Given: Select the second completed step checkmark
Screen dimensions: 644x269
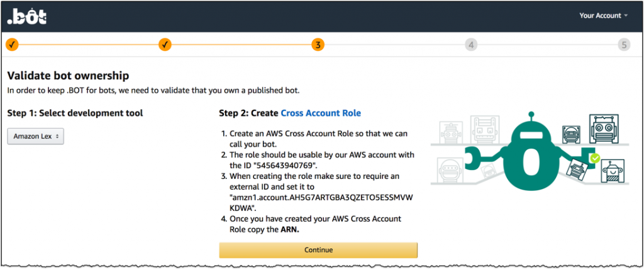Looking at the screenshot, I should point(165,45).
